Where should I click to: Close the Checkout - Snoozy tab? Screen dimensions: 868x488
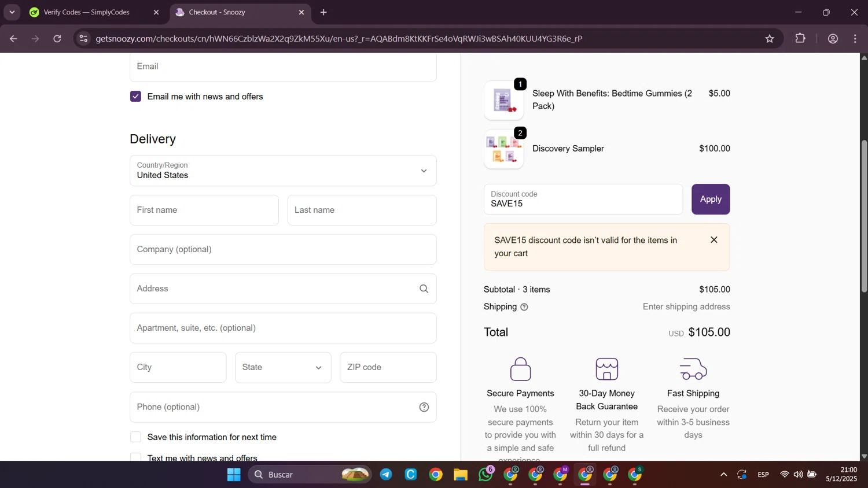(301, 12)
